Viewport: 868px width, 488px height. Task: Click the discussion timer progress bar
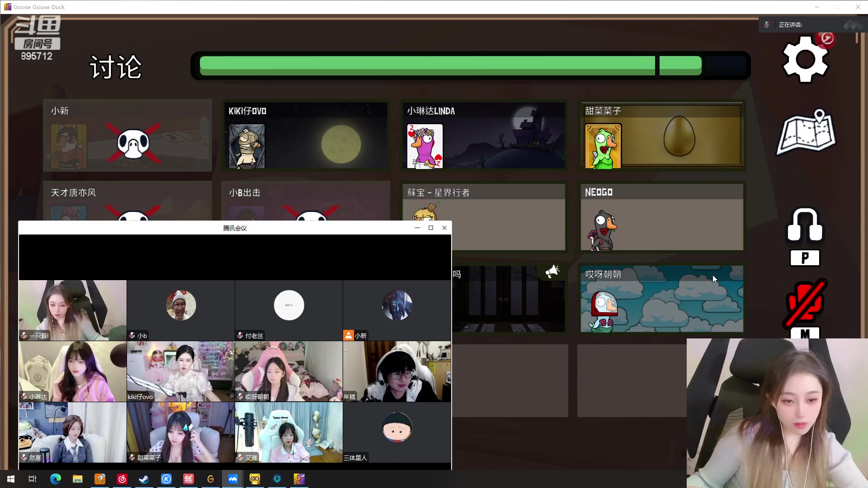(x=470, y=66)
